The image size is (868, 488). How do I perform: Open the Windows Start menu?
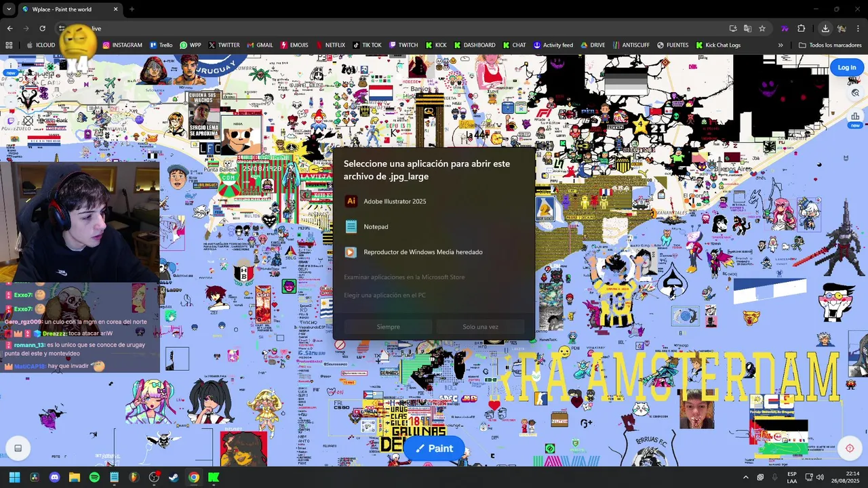pos(14,477)
